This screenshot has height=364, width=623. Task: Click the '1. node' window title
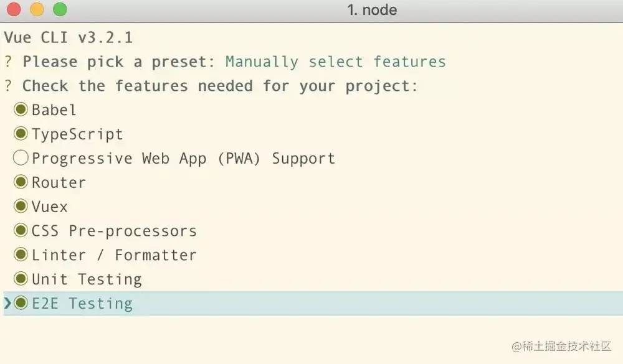coord(371,10)
